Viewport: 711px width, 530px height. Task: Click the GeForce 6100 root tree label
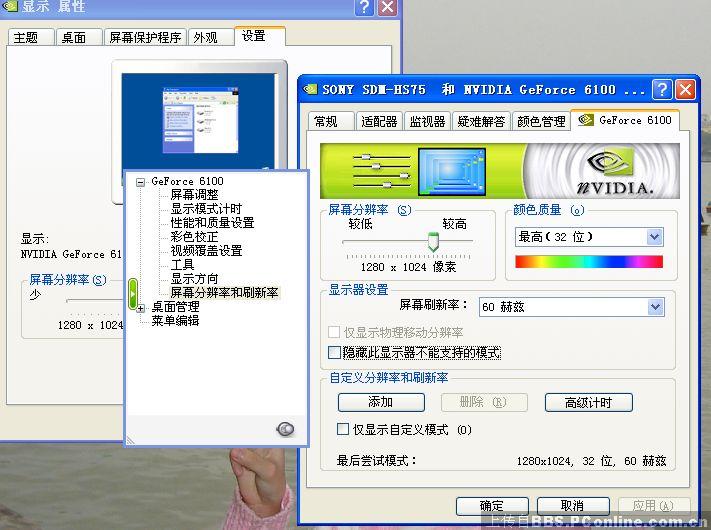click(x=187, y=181)
